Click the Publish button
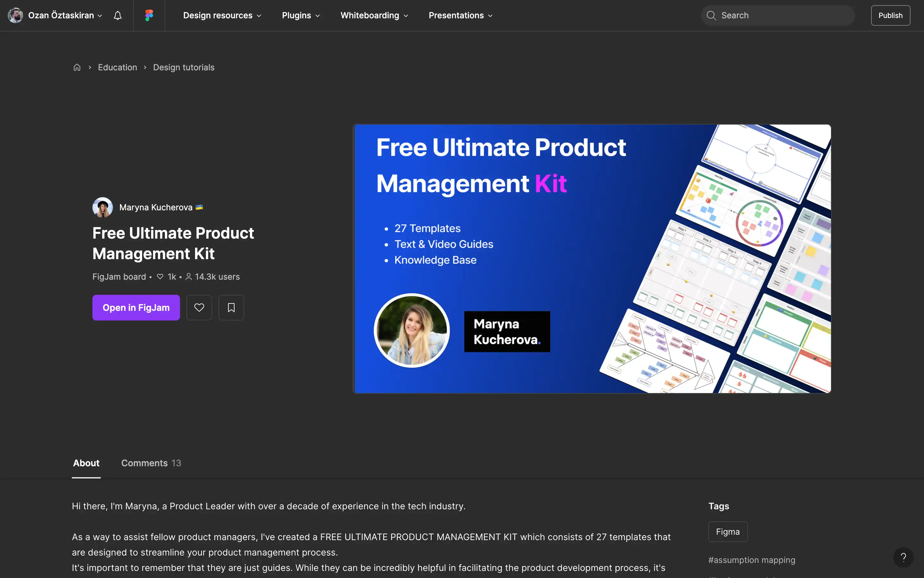Viewport: 924px width, 578px height. pos(890,15)
